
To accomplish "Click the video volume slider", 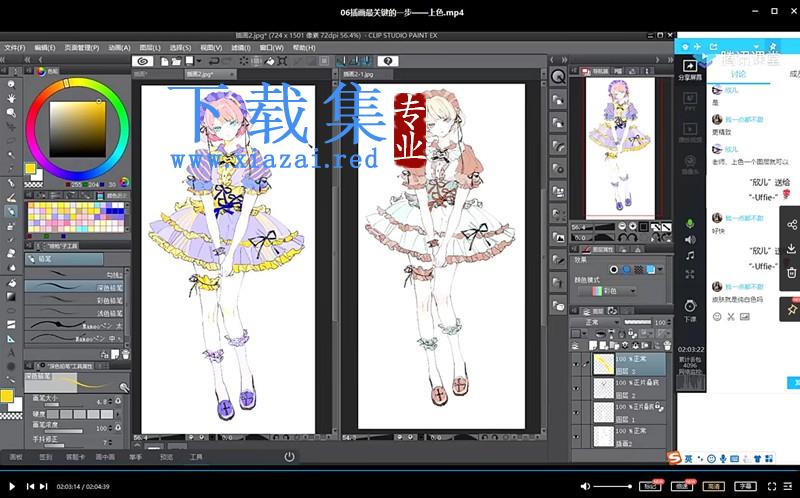I will (x=612, y=486).
